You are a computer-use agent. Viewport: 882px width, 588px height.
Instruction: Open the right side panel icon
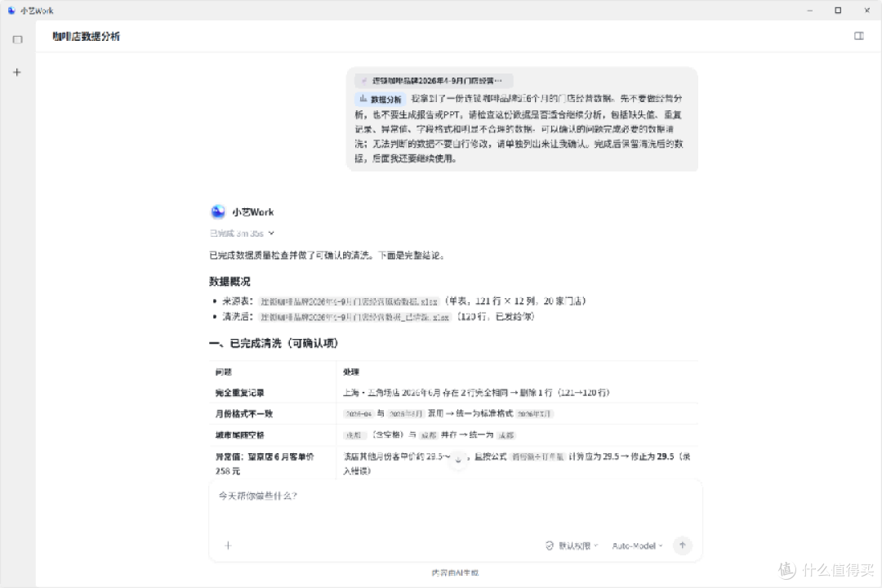[859, 36]
